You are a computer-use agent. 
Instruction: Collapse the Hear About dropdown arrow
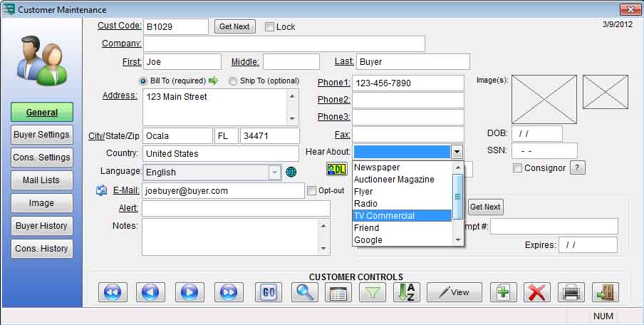[x=457, y=152]
